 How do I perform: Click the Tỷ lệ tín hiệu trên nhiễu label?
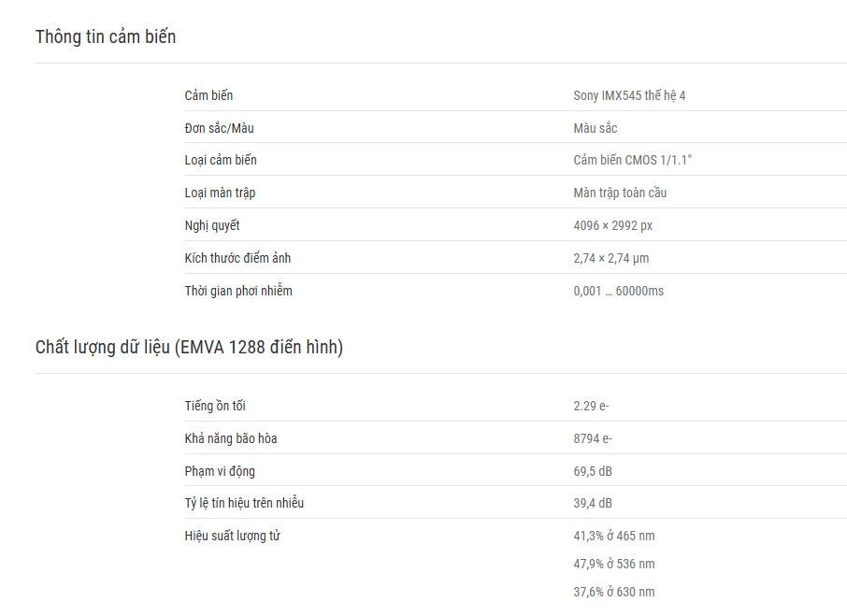[x=244, y=503]
